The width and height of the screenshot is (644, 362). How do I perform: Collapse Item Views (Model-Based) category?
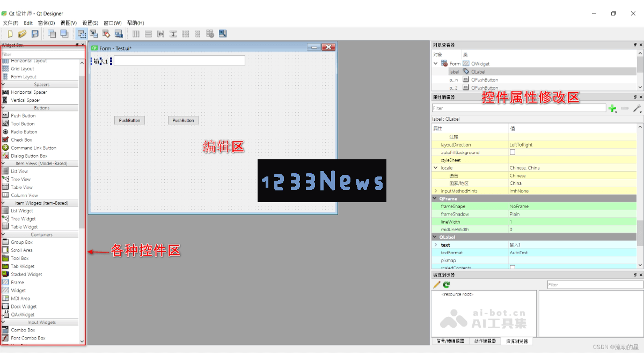click(x=3, y=163)
